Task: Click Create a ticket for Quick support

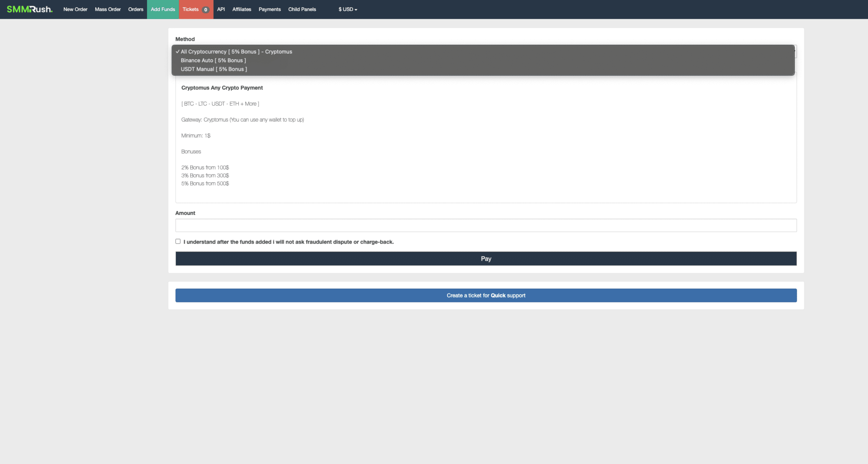Action: (486, 295)
